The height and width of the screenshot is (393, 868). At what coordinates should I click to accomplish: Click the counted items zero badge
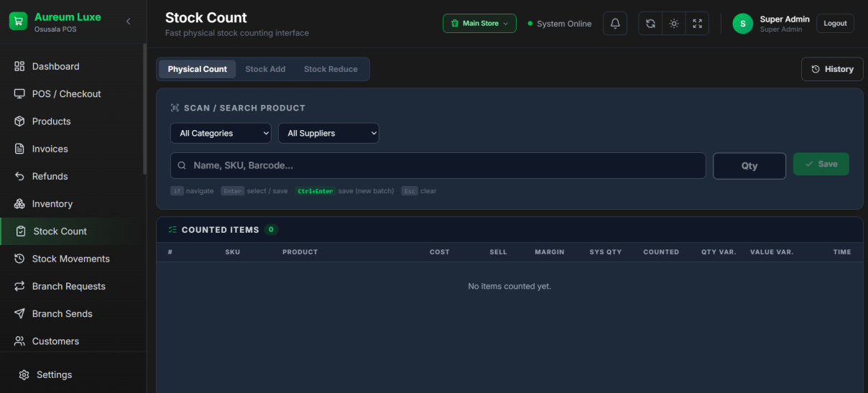(271, 230)
